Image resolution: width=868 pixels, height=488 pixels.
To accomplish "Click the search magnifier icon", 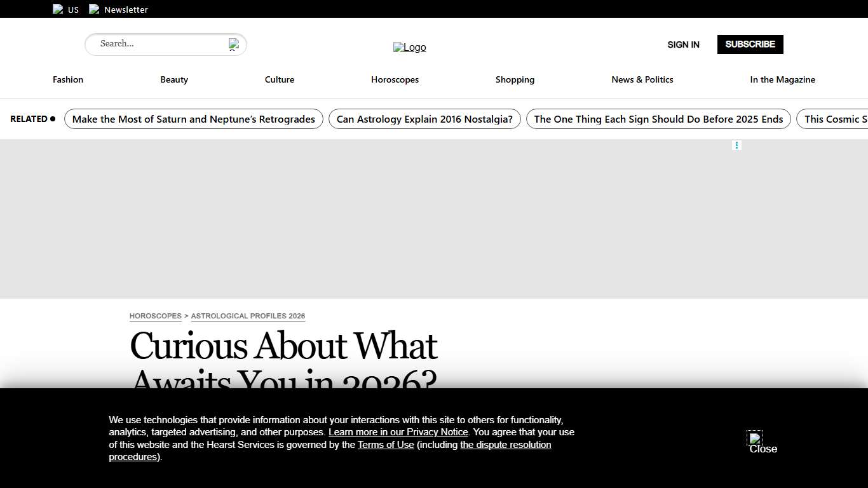I will tap(234, 44).
